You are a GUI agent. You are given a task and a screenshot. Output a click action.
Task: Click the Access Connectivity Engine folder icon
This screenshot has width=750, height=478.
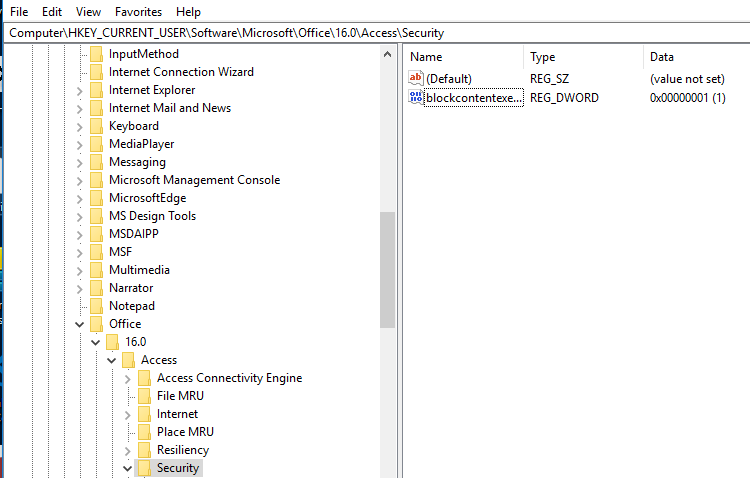click(x=144, y=378)
